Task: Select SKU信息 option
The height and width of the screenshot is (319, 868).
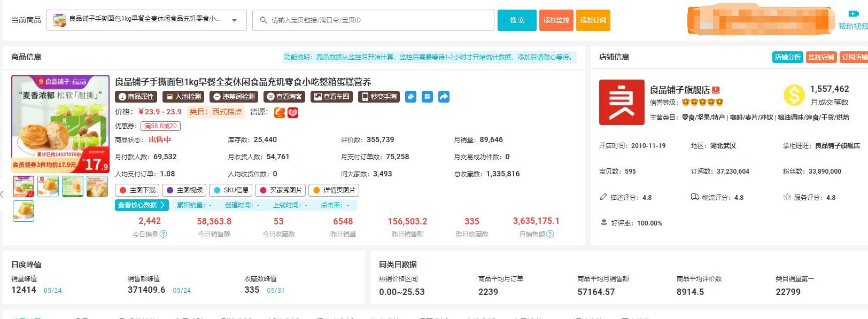Action: pyautogui.click(x=231, y=190)
